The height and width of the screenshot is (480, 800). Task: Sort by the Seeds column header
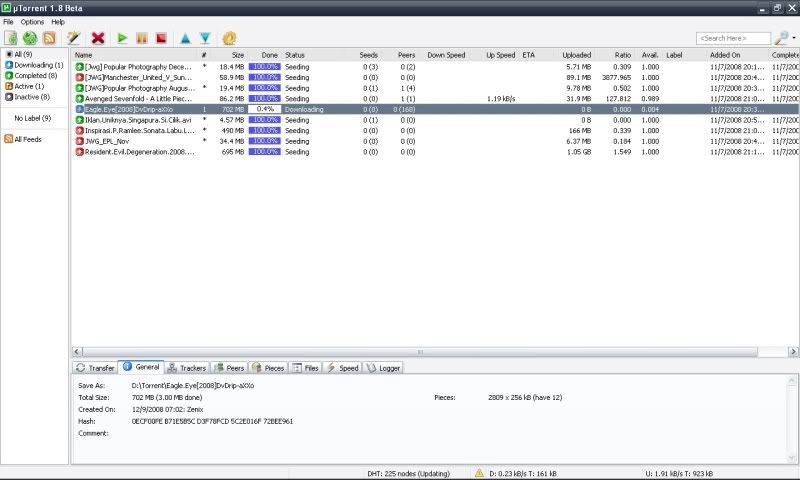[x=368, y=55]
